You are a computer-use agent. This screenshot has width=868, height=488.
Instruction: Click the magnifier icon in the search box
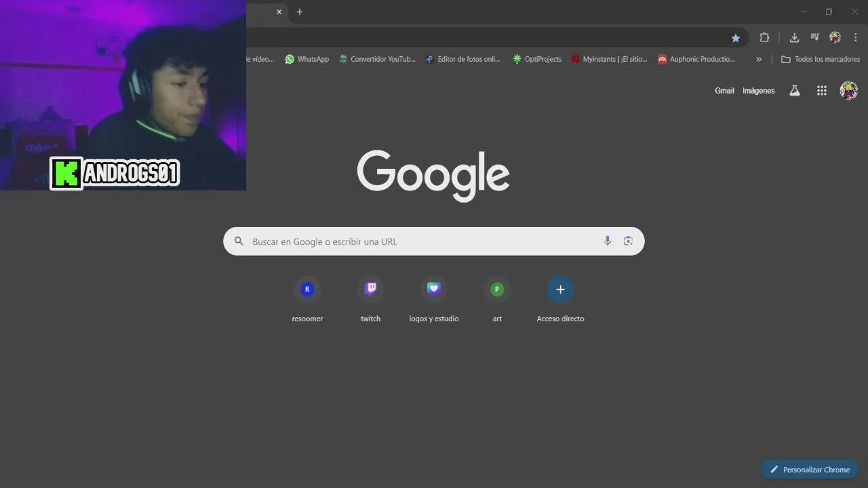tap(239, 241)
